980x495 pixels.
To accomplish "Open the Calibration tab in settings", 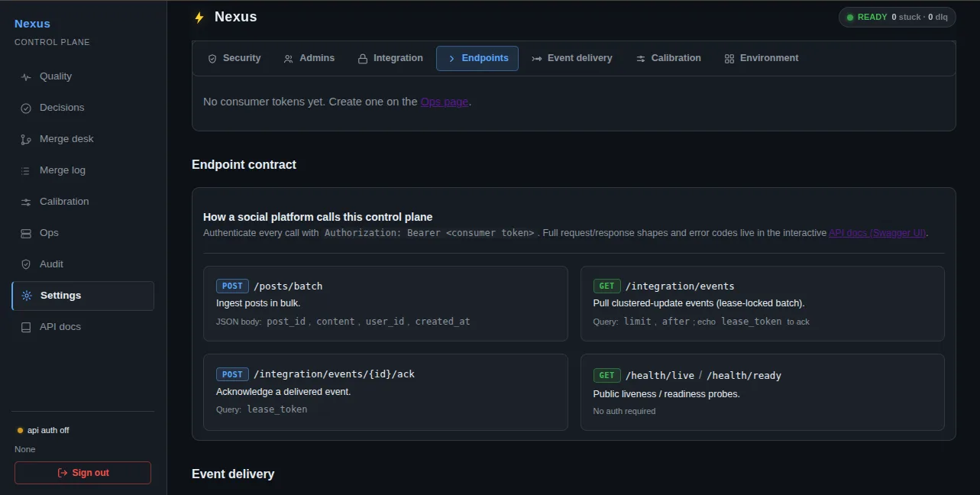I will (x=668, y=58).
